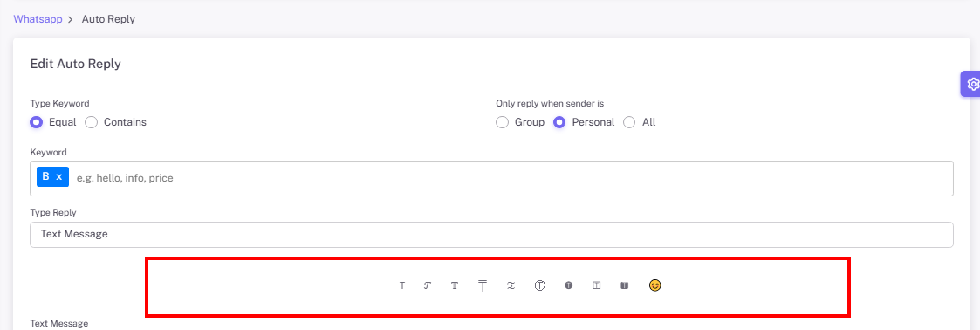Go to Whatsapp breadcrumb link
The height and width of the screenshot is (330, 980).
38,19
